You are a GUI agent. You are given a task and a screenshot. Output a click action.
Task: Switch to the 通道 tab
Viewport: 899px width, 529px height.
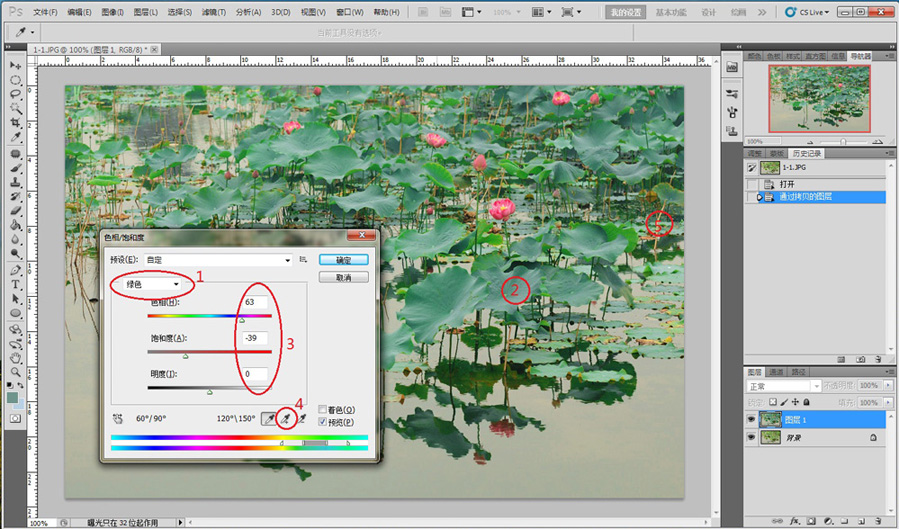pos(775,372)
